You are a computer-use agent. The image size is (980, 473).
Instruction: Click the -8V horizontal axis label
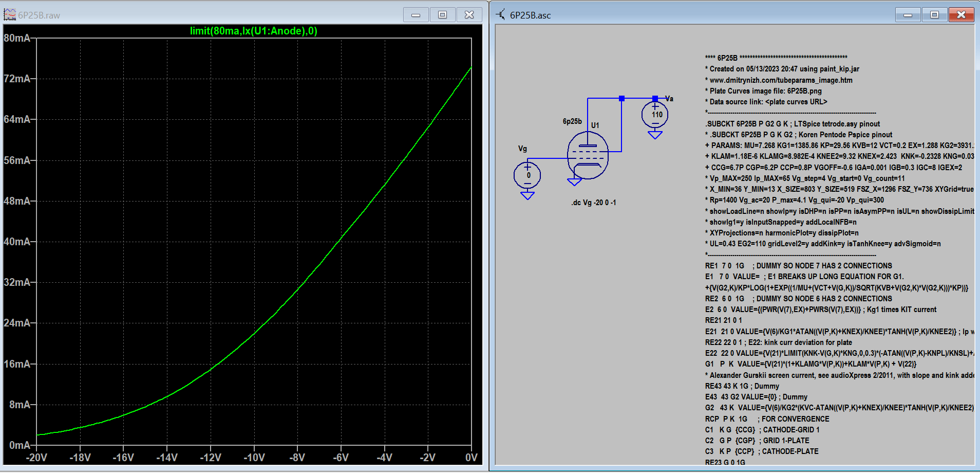(297, 458)
